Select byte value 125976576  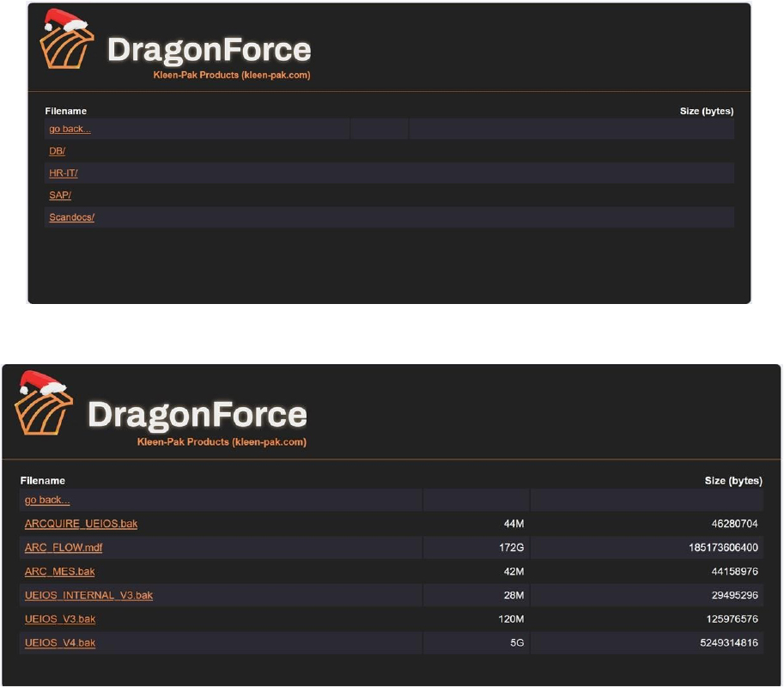(732, 619)
